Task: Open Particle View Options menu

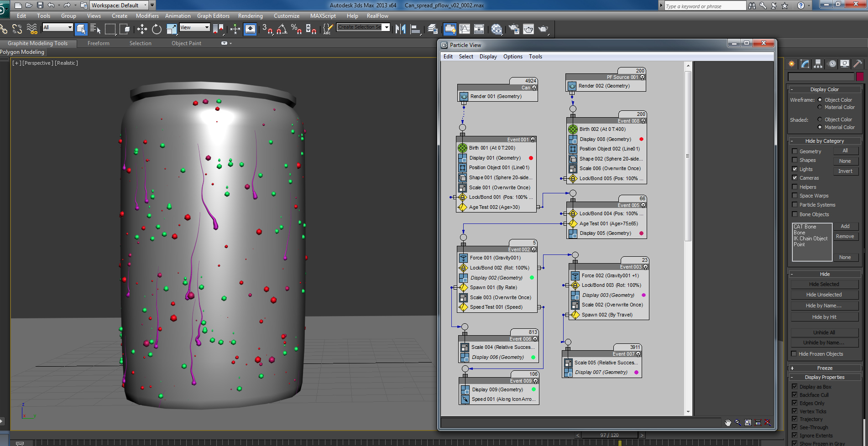Action: click(513, 57)
